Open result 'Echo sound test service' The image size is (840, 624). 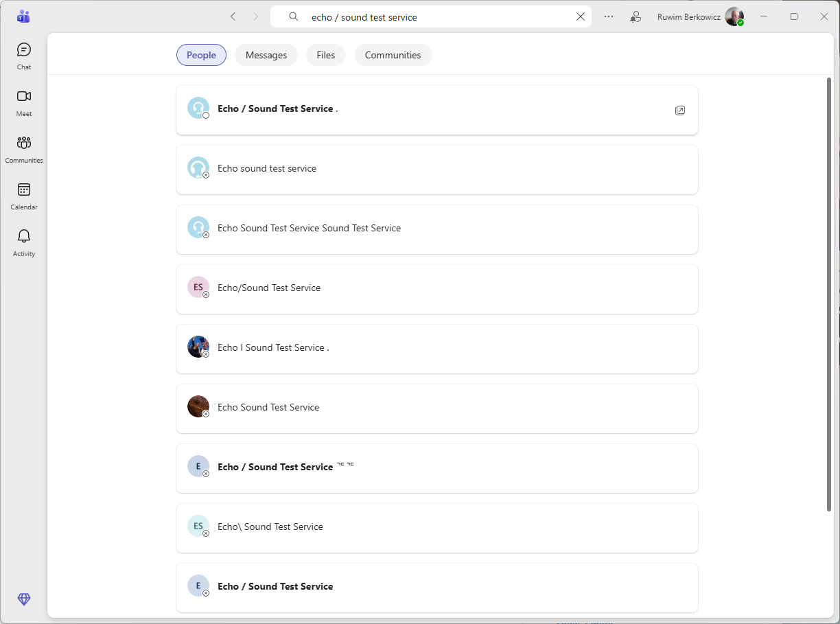437,170
